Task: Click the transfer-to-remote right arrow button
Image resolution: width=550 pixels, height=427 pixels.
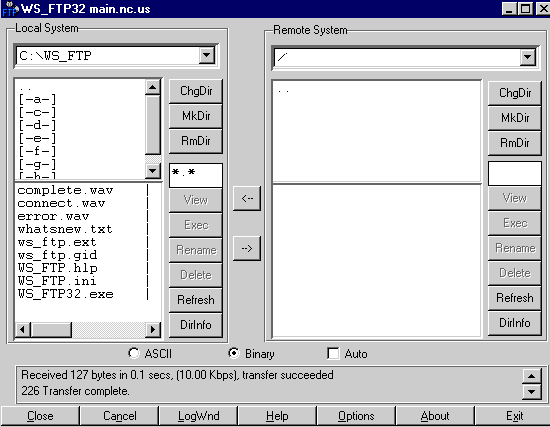Action: pyautogui.click(x=247, y=248)
